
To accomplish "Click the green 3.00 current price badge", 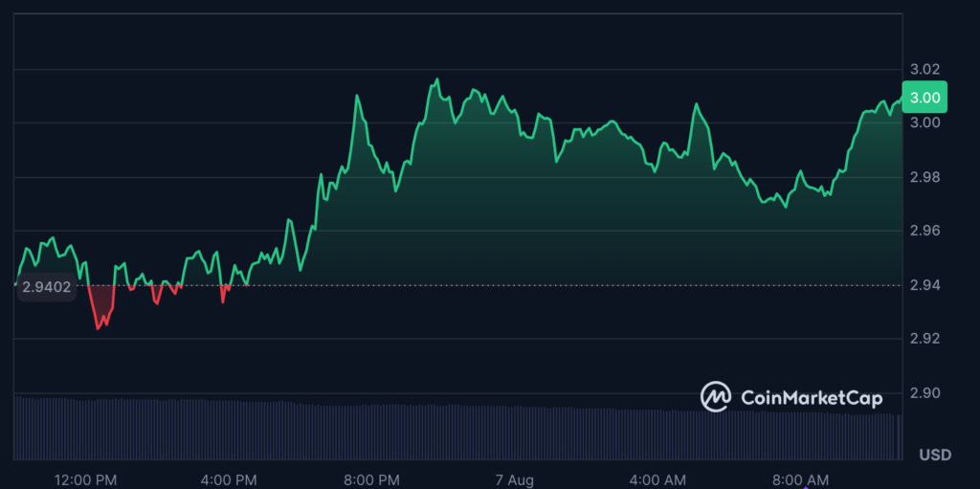I will 924,98.
